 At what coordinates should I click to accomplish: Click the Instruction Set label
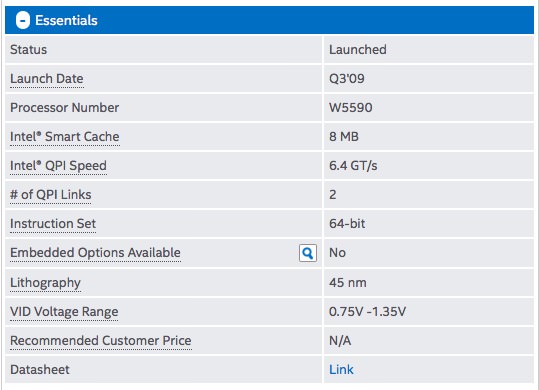point(53,224)
